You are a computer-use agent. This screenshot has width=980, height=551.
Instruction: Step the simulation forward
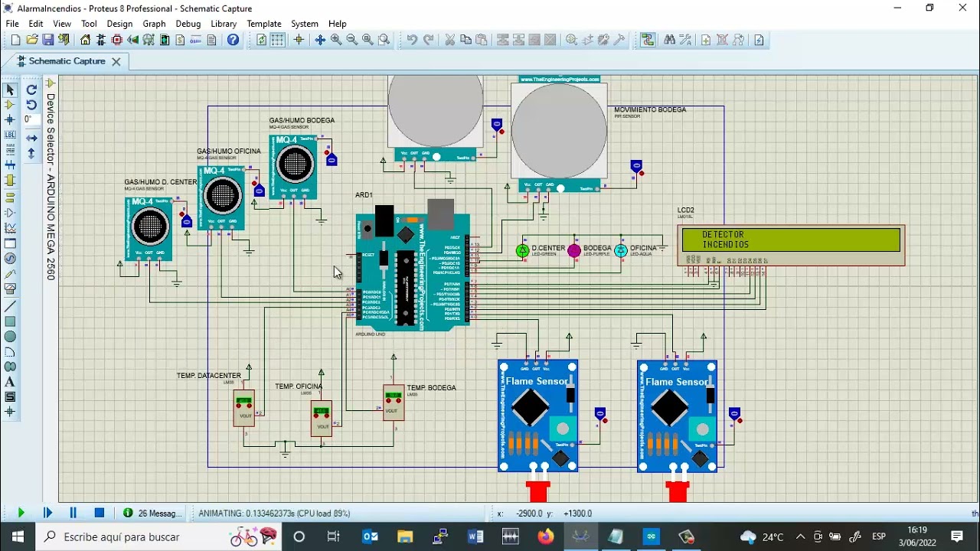point(47,514)
